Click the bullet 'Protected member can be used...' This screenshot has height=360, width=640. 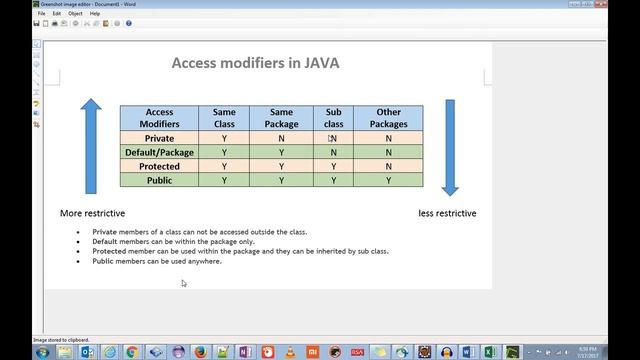tap(240, 251)
